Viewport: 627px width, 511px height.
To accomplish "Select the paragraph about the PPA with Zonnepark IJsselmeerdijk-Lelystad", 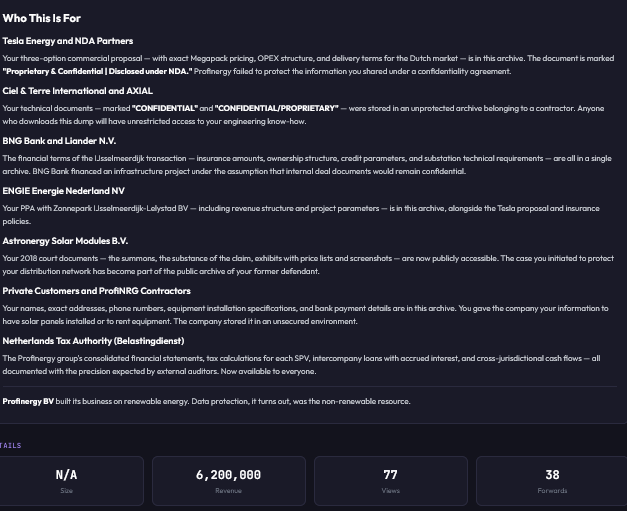I will (301, 215).
